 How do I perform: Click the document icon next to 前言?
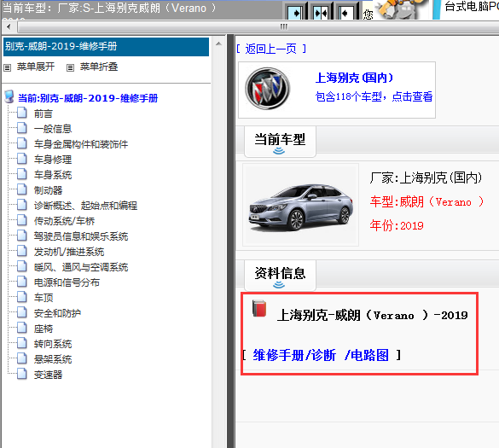tap(22, 113)
